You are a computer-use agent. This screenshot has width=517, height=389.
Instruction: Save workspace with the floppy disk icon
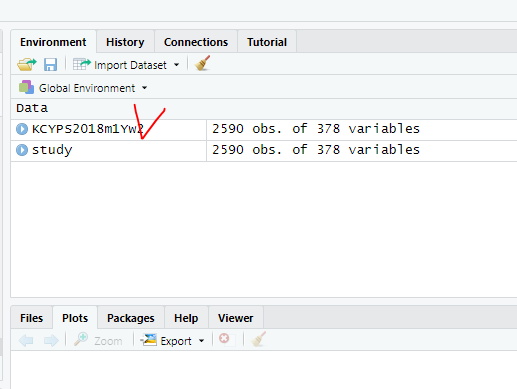(x=50, y=64)
